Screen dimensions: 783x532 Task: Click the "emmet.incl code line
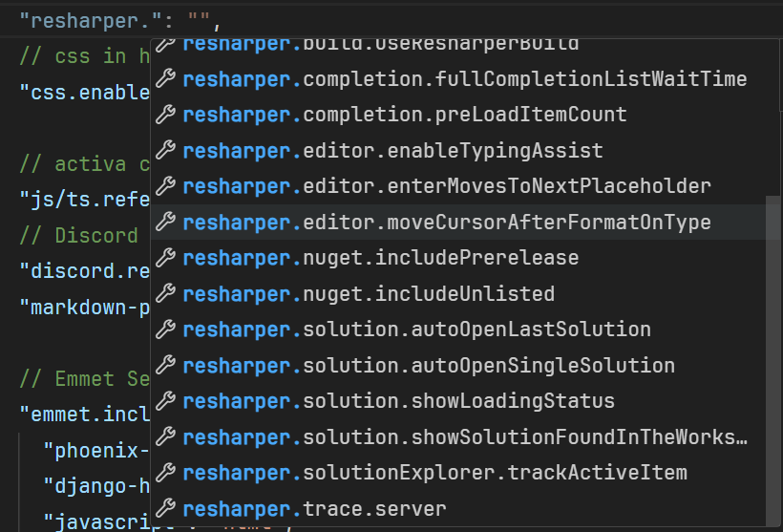(84, 415)
